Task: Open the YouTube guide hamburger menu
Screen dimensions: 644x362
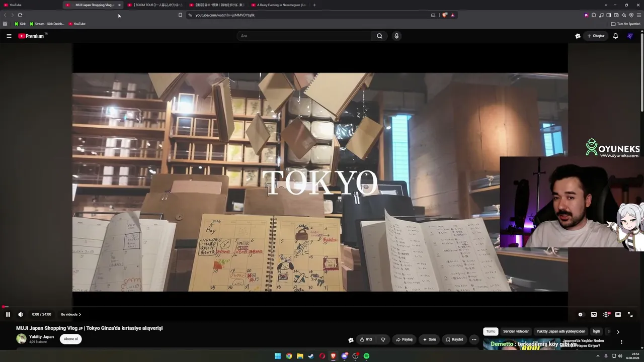Action: [x=9, y=36]
